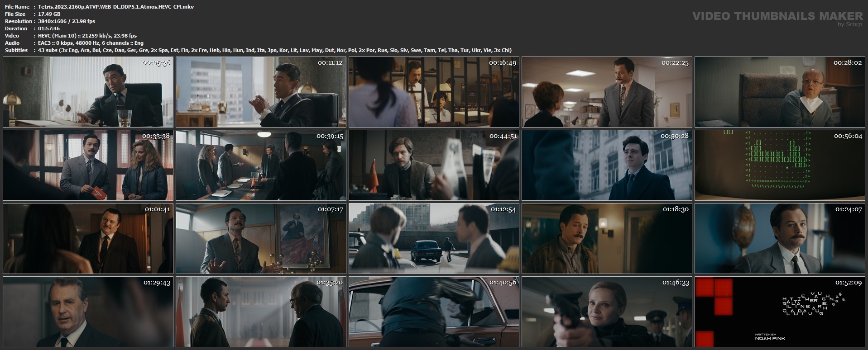
Task: Select the thumbnail at 00:11:12
Action: pyautogui.click(x=261, y=92)
